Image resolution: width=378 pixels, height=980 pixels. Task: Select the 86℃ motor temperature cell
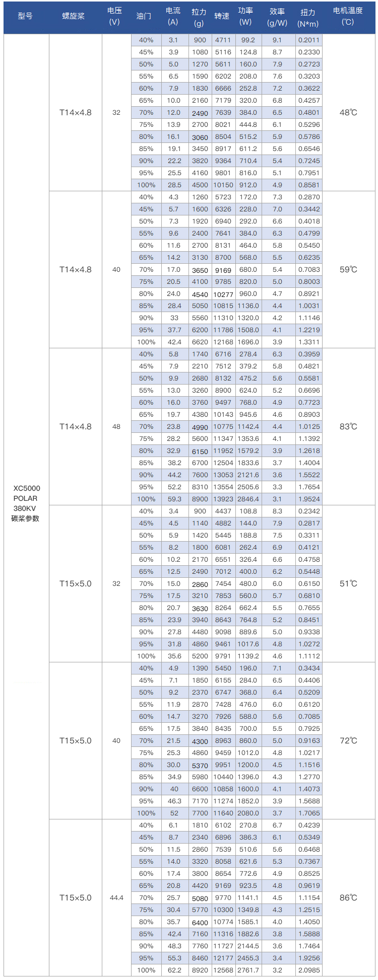point(348,897)
